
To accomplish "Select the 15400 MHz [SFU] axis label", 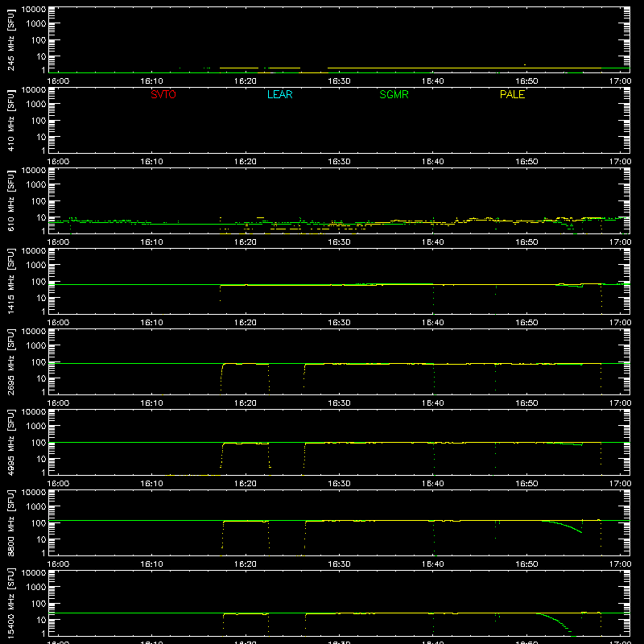I will (x=11, y=603).
